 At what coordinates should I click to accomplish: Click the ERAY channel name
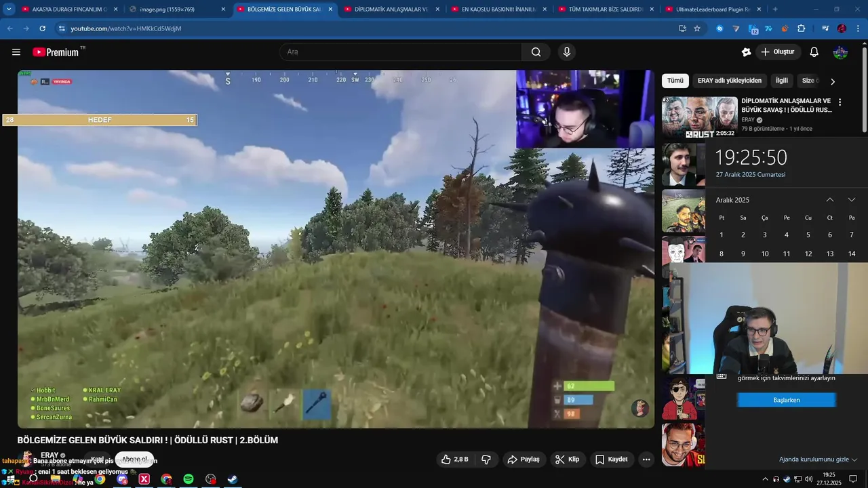point(50,455)
